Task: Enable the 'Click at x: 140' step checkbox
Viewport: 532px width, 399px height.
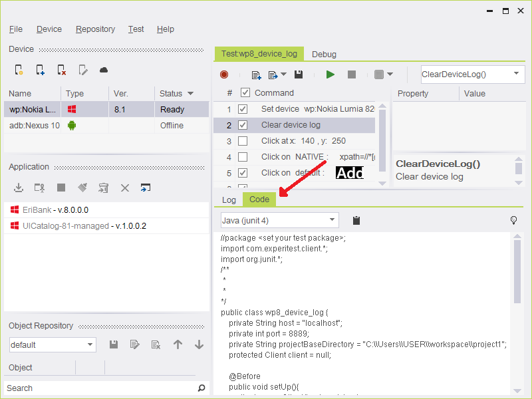Action: point(243,141)
